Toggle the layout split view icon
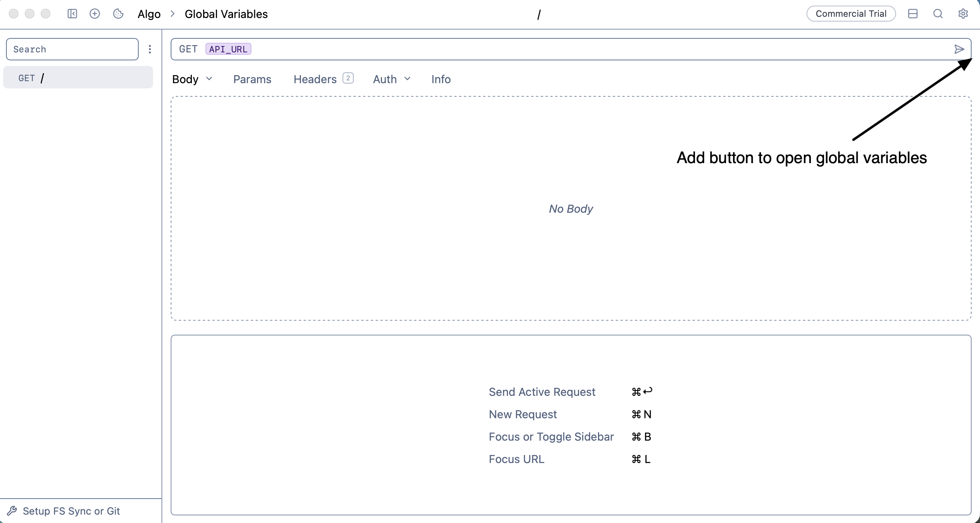 click(913, 14)
